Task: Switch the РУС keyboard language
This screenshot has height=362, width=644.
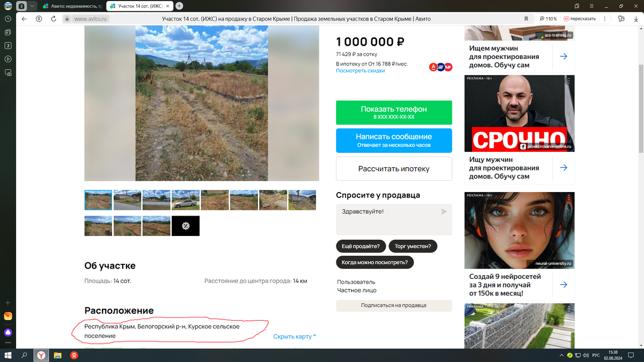Action: point(596,355)
